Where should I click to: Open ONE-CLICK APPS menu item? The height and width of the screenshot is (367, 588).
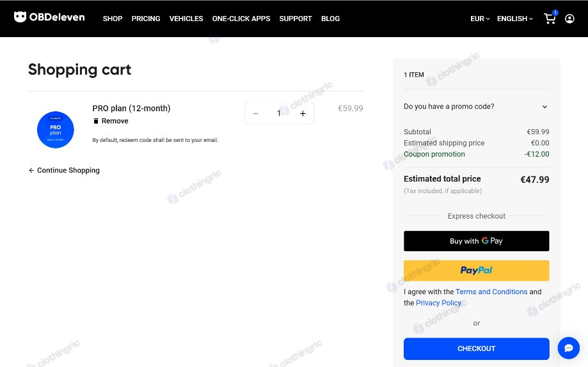pyautogui.click(x=241, y=19)
